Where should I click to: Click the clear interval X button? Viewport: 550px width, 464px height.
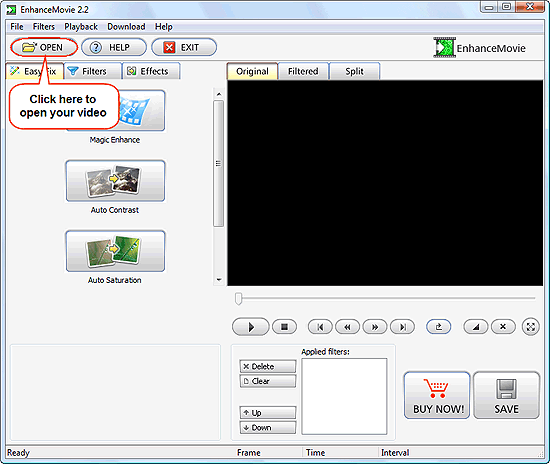503,327
